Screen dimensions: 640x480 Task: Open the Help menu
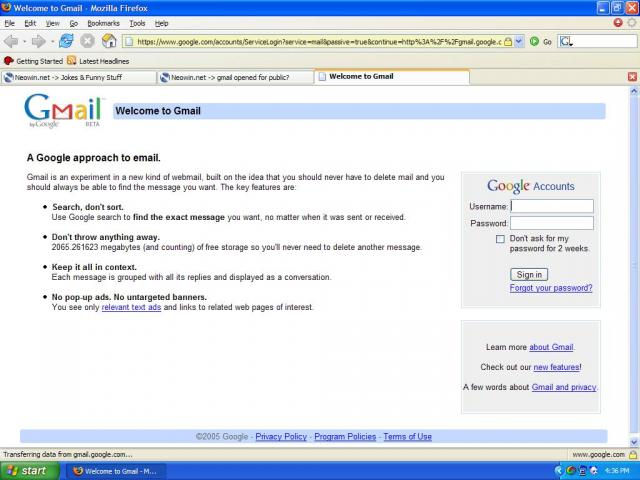(x=161, y=23)
